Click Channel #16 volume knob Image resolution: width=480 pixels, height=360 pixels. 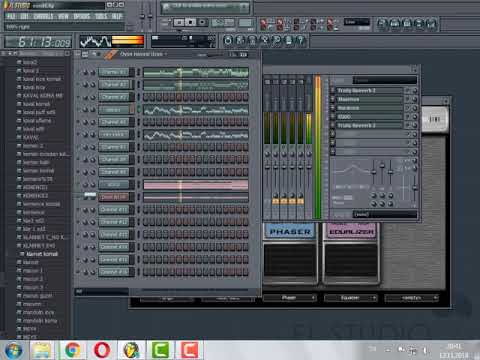coord(92,273)
